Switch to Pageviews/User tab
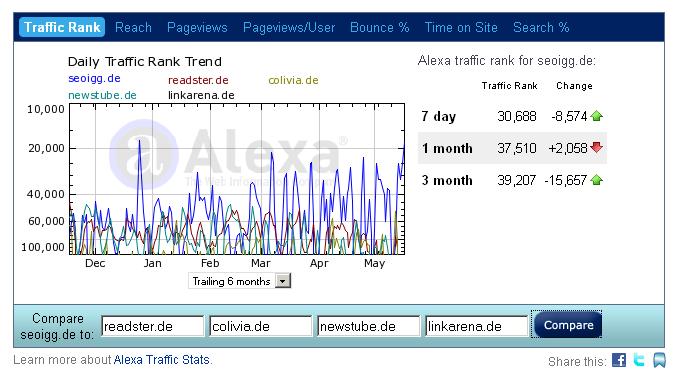This screenshot has height=381, width=681. [x=289, y=27]
